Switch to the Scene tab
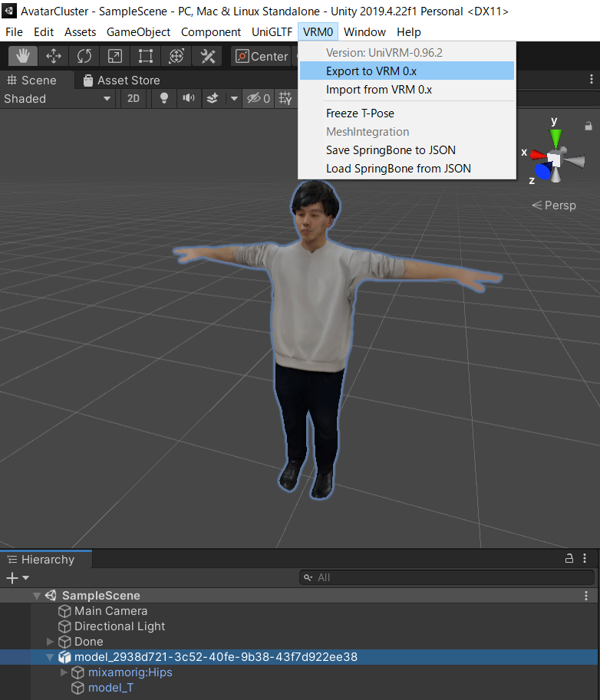Viewport: 600px width, 700px height. (x=32, y=81)
